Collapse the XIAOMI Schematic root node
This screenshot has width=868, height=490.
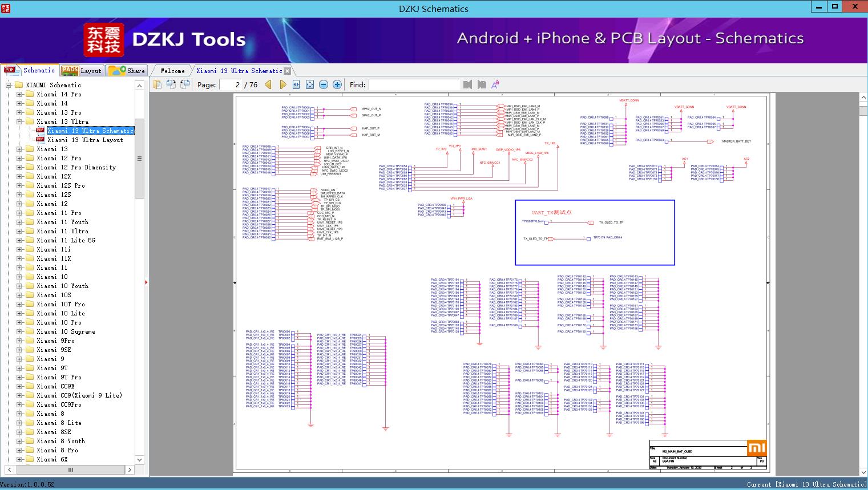pyautogui.click(x=9, y=85)
